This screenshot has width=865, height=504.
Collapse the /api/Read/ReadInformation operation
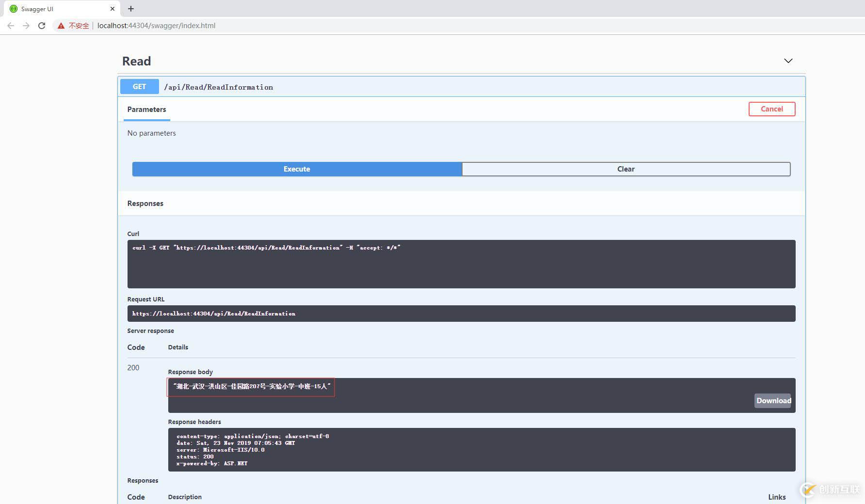(218, 87)
